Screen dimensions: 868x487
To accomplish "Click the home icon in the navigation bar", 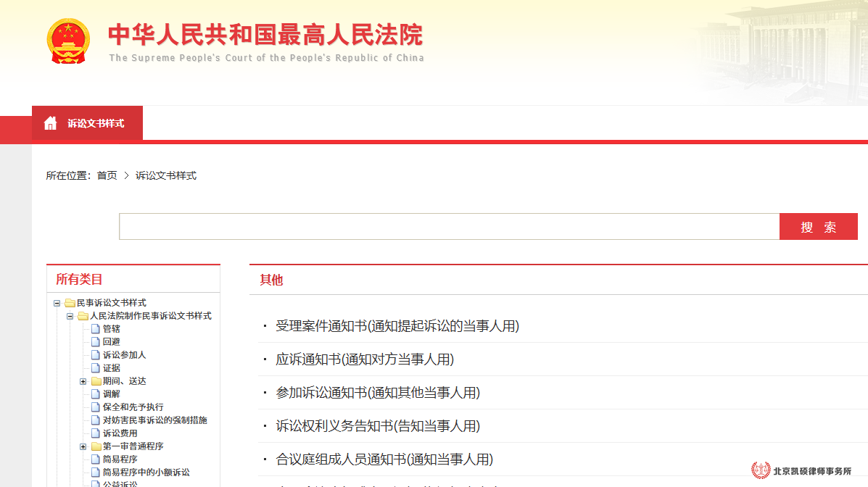I will 50,123.
